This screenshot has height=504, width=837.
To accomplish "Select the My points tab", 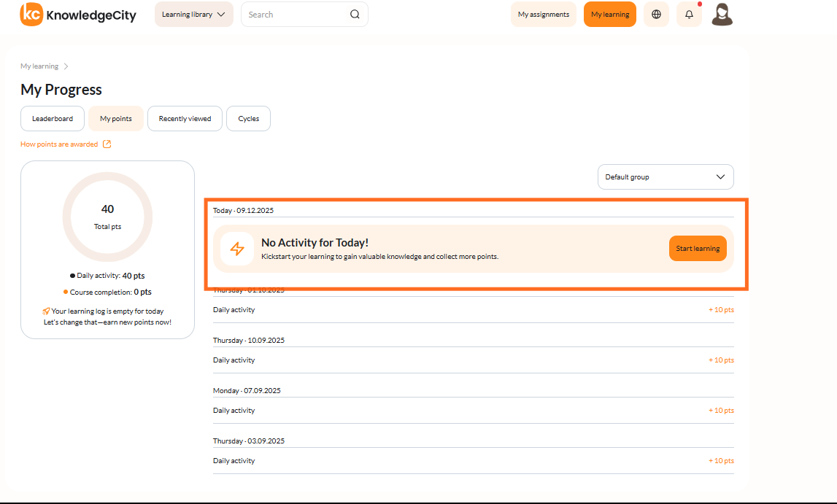I will coord(116,118).
